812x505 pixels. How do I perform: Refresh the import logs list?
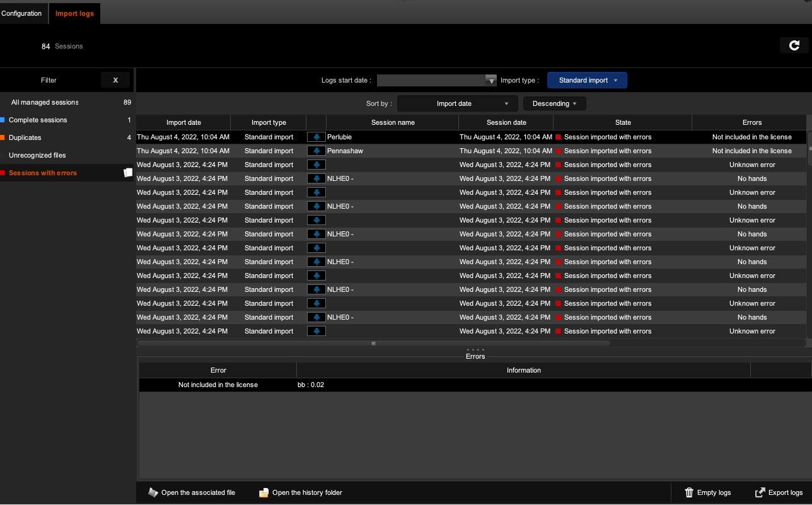pyautogui.click(x=794, y=45)
